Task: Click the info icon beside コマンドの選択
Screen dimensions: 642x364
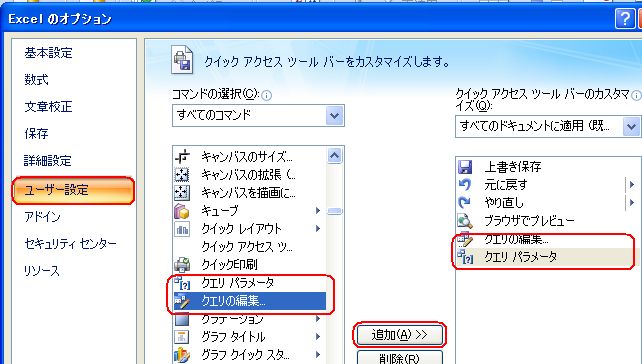Action: coord(266,96)
